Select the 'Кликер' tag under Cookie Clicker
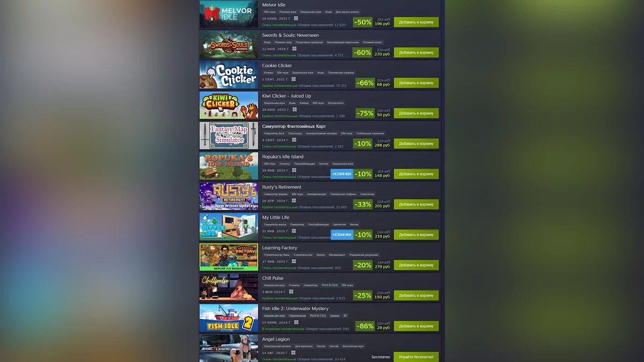This screenshot has width=644, height=362. coord(268,72)
